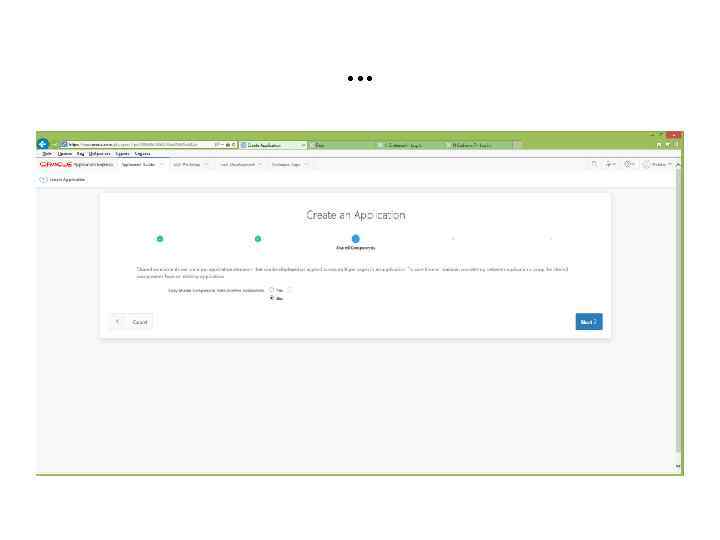Click the Create an Application heading
This screenshot has width=720, height=540.
[x=356, y=215]
